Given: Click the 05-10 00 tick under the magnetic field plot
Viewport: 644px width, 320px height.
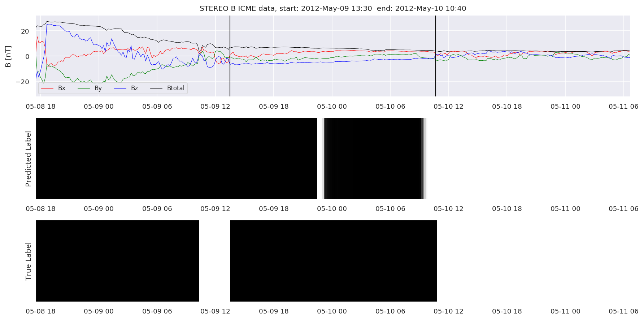Looking at the screenshot, I should coord(332,107).
